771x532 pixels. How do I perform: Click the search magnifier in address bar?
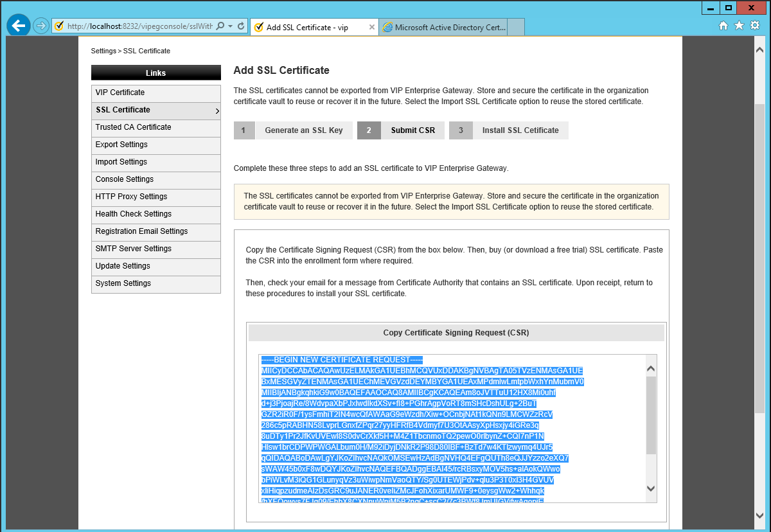(x=221, y=26)
